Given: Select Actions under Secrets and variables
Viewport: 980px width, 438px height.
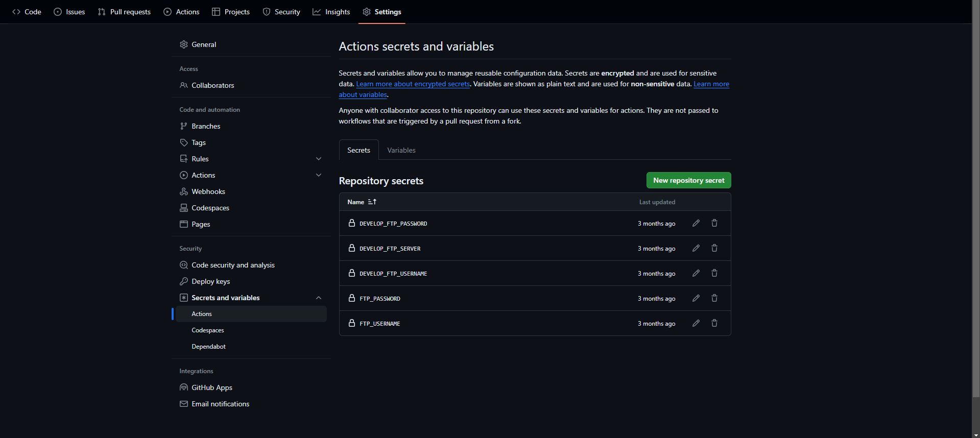Looking at the screenshot, I should (251, 314).
